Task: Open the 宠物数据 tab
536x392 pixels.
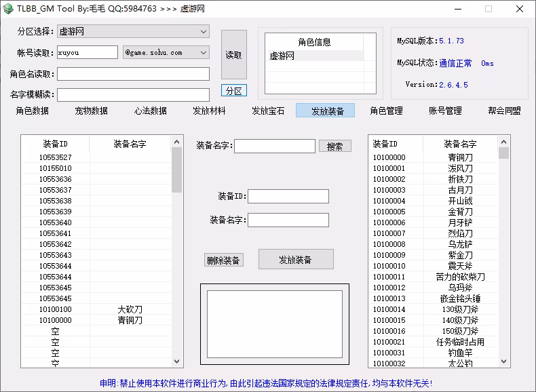Action: (x=92, y=111)
